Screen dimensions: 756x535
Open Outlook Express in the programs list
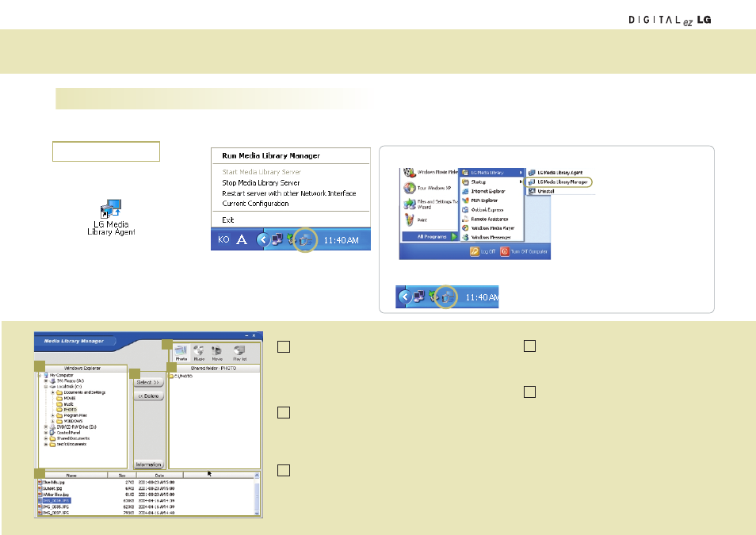(x=483, y=210)
